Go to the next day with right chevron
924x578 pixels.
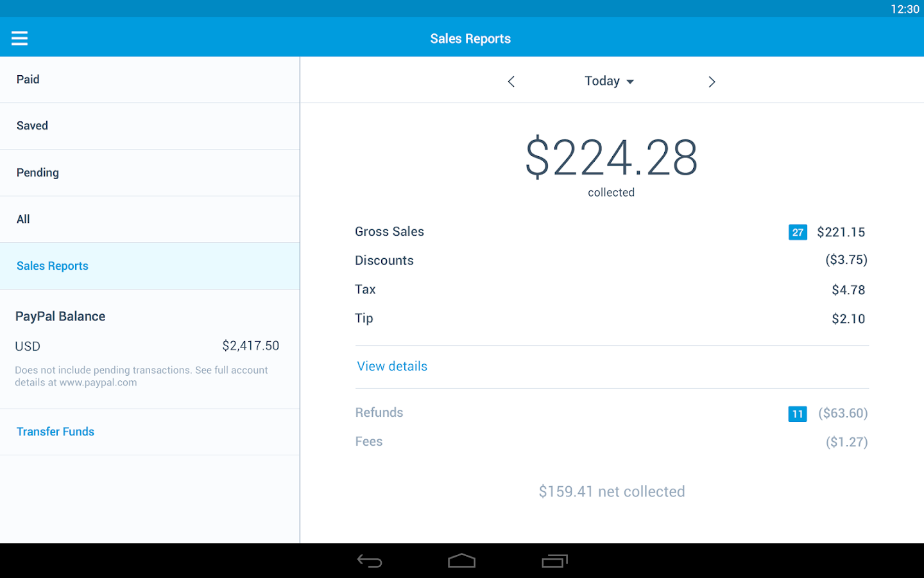pyautogui.click(x=712, y=82)
